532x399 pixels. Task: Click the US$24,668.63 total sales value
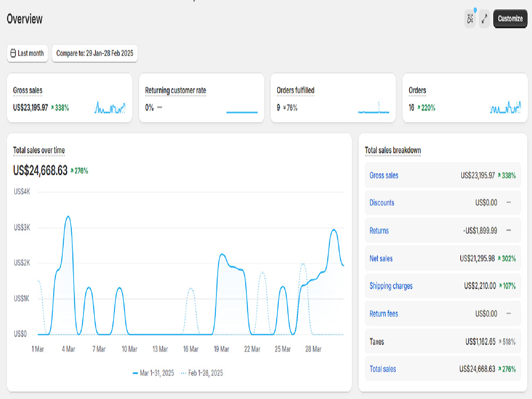[x=40, y=170]
